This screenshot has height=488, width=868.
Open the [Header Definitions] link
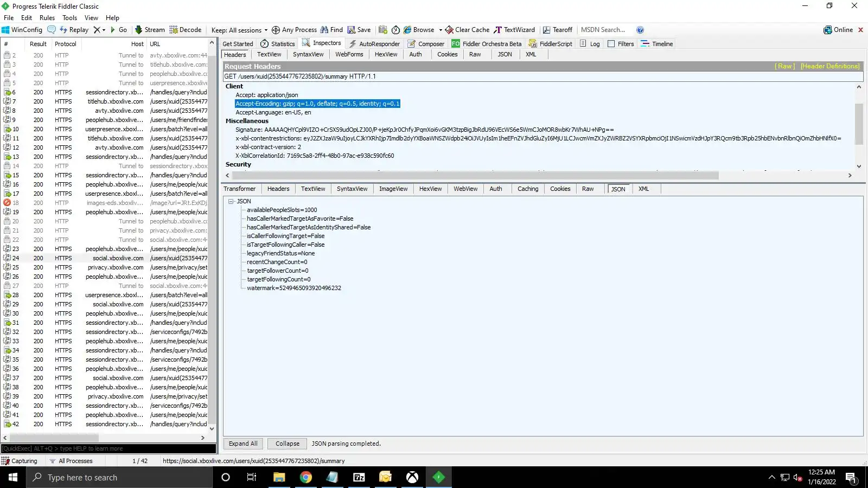point(830,66)
